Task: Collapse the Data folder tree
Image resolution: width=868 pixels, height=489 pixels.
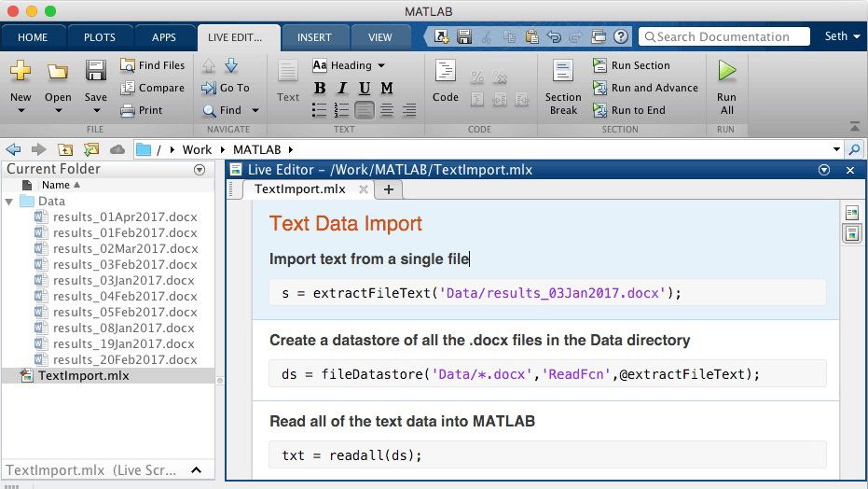Action: tap(9, 202)
